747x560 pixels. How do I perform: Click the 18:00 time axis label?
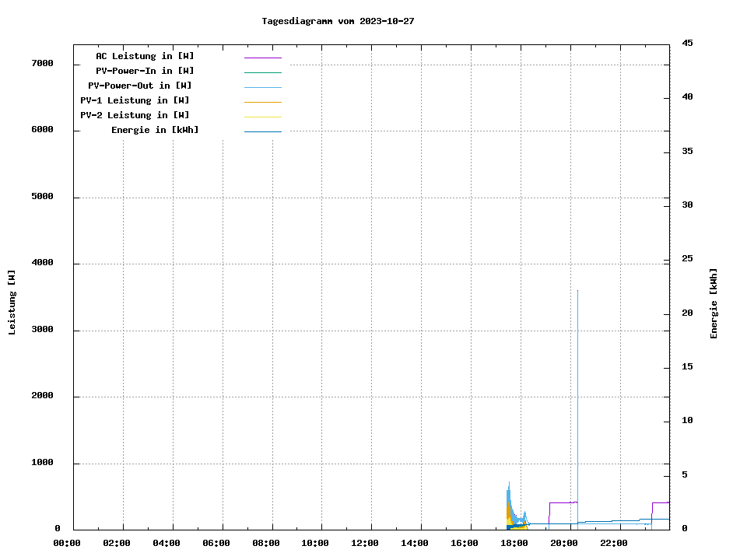click(514, 543)
